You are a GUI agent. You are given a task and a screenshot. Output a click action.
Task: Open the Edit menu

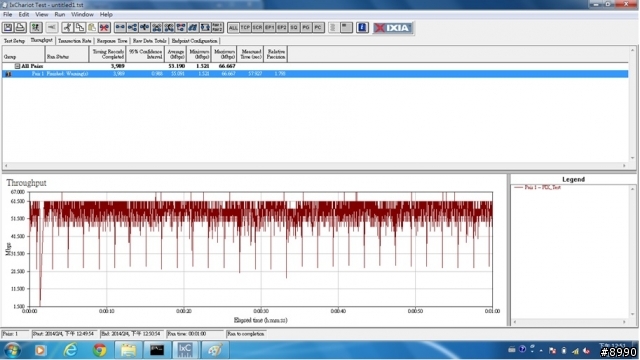[24, 14]
